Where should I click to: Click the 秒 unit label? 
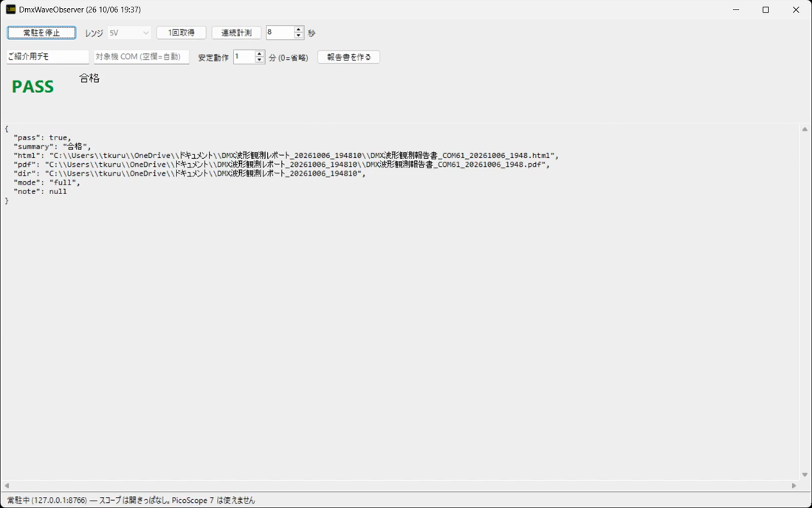click(x=312, y=33)
